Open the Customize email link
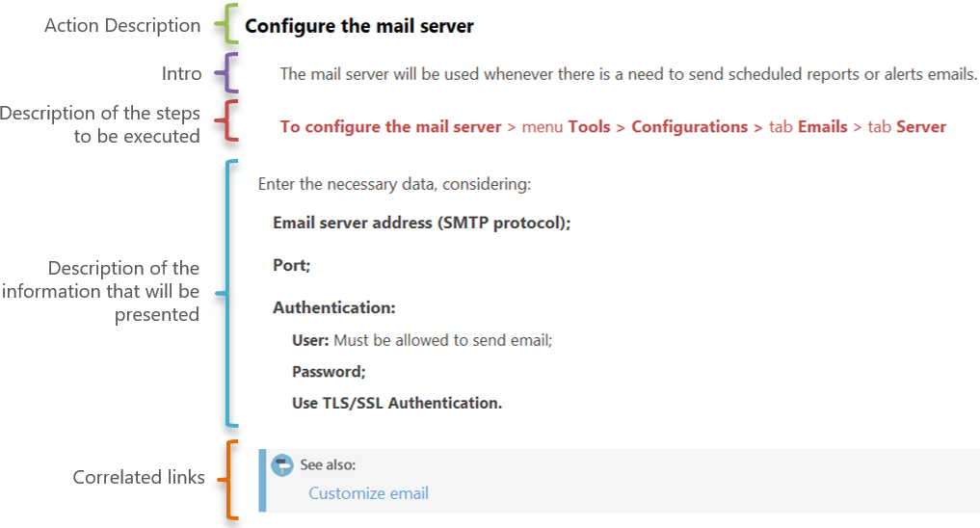 coord(368,493)
